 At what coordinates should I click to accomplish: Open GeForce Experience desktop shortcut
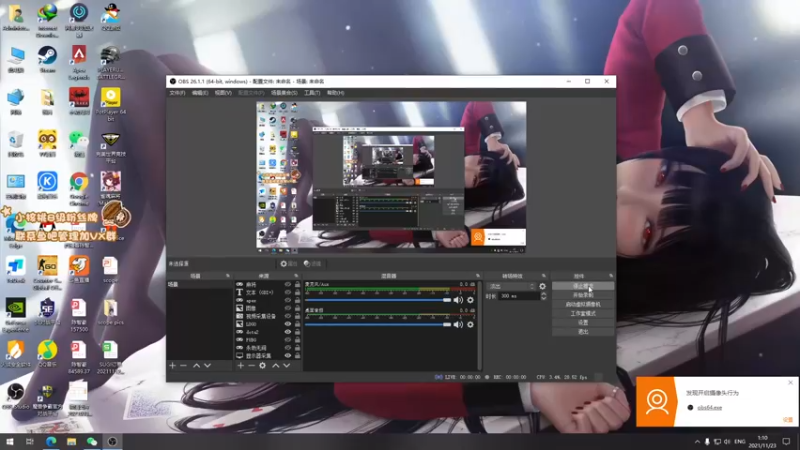(x=15, y=315)
